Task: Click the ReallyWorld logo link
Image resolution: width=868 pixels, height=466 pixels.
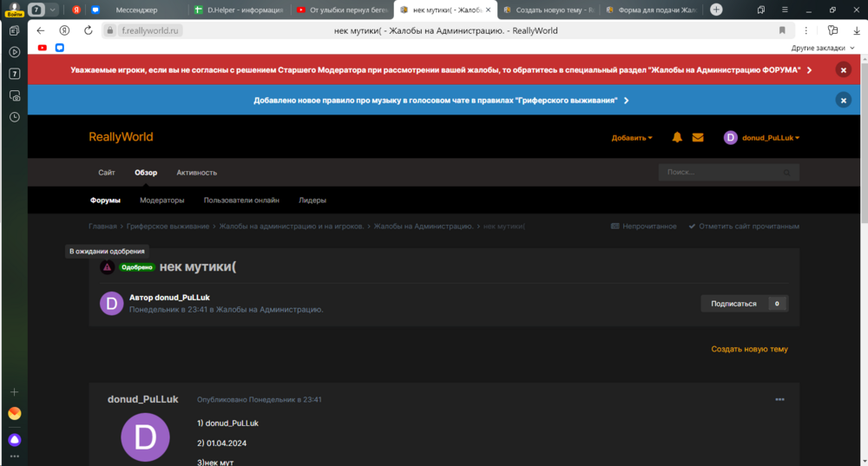Action: click(x=121, y=137)
